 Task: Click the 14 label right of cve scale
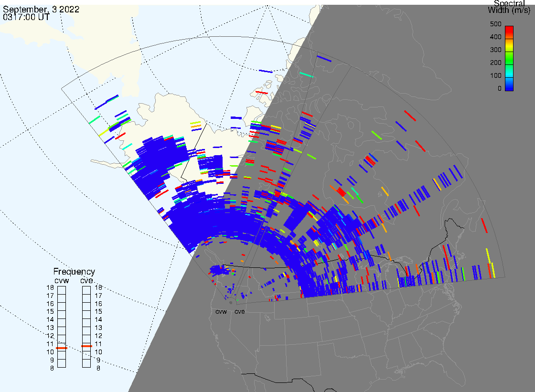click(x=98, y=320)
